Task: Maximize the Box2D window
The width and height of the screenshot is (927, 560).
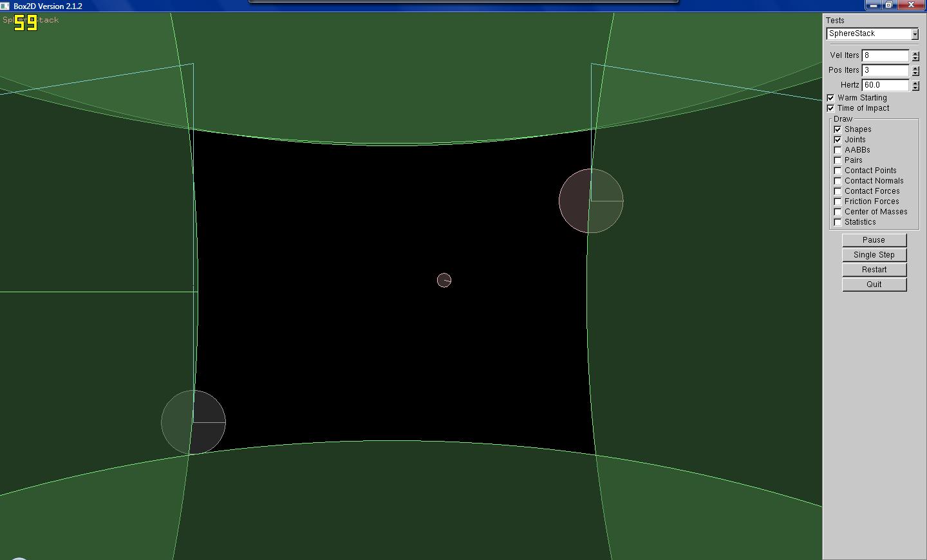Action: click(x=888, y=5)
